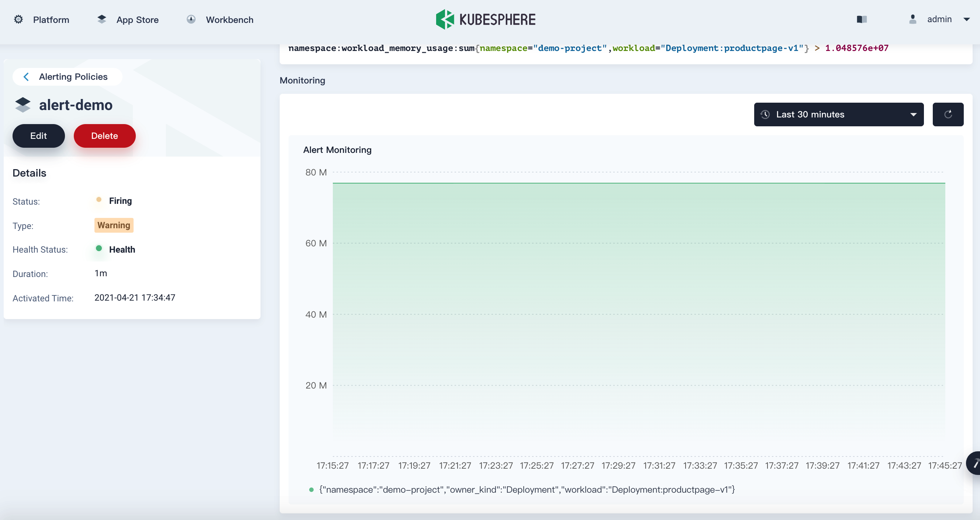The height and width of the screenshot is (520, 980).
Task: Click the alert-demo policy icon
Action: pyautogui.click(x=23, y=105)
